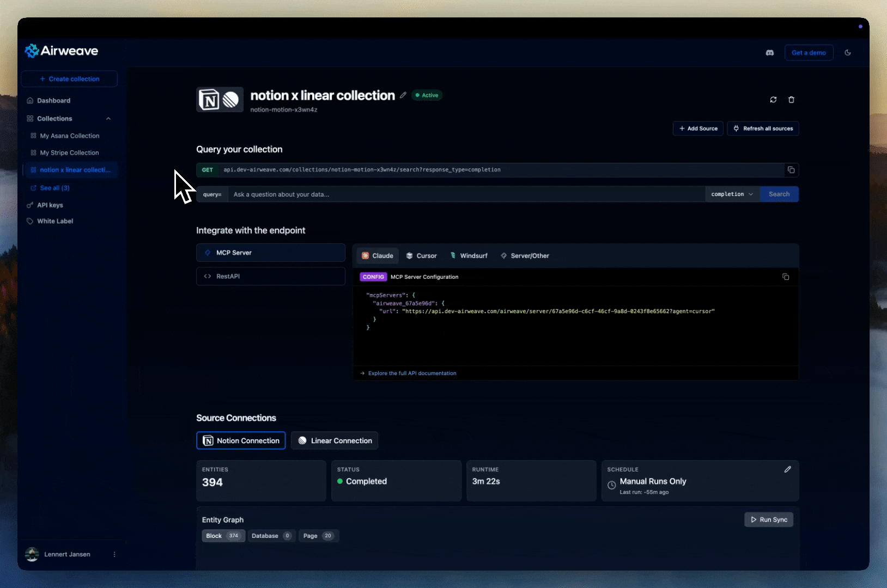Click the Discord icon in header
The image size is (887, 588).
pyautogui.click(x=769, y=53)
